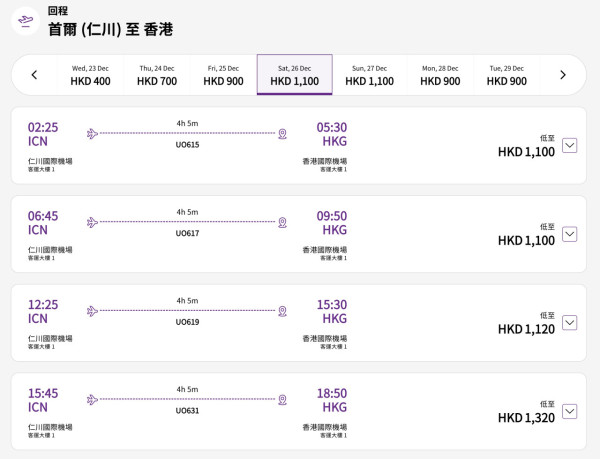This screenshot has width=600, height=459.
Task: Click the HKD 1,100 price of flight UO615
Action: pyautogui.click(x=526, y=152)
